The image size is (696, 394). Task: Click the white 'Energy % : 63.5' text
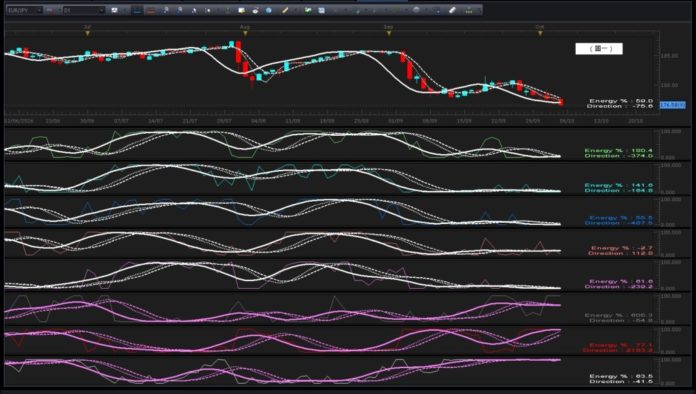click(621, 376)
